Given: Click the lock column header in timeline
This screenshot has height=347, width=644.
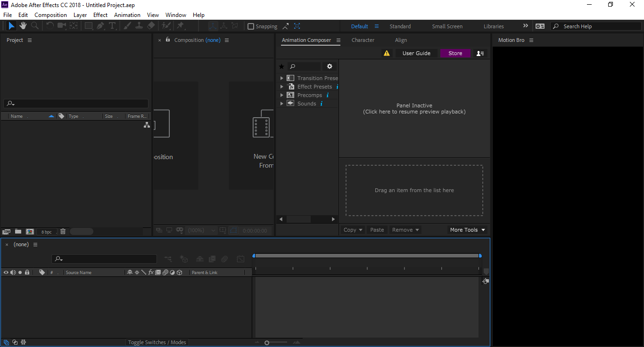Looking at the screenshot, I should pyautogui.click(x=27, y=272).
